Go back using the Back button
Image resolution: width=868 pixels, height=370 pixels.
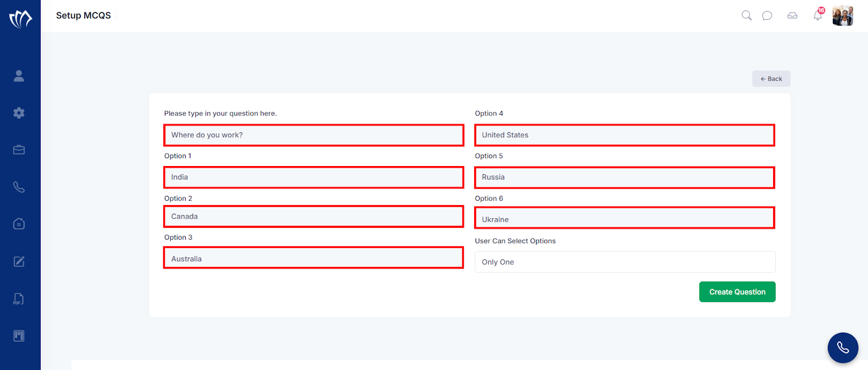point(771,79)
